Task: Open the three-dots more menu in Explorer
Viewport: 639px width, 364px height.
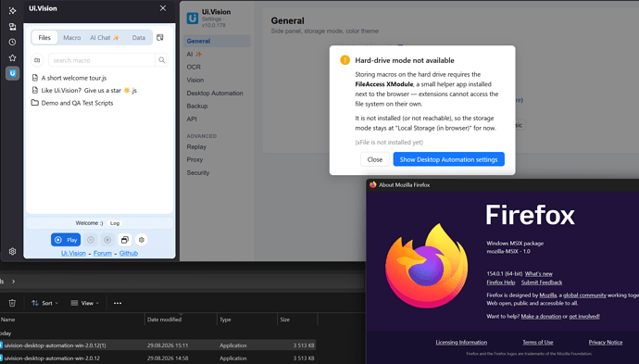Action: 118,303
